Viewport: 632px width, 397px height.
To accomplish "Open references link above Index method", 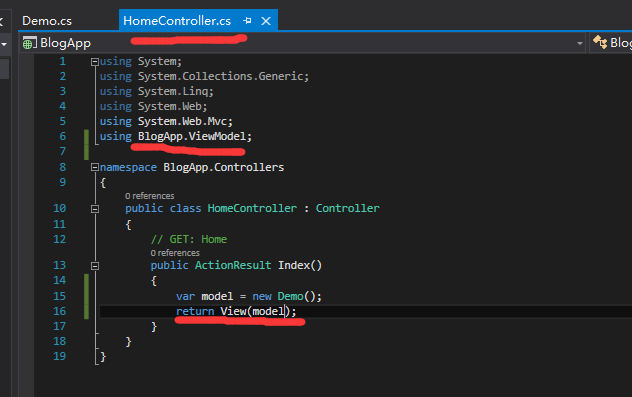I will tap(175, 253).
